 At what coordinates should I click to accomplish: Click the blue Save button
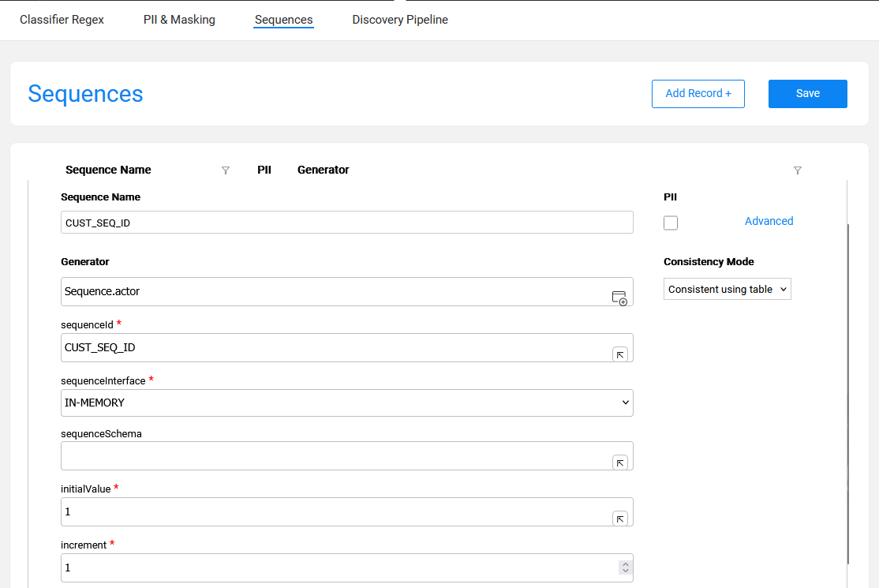(x=807, y=93)
